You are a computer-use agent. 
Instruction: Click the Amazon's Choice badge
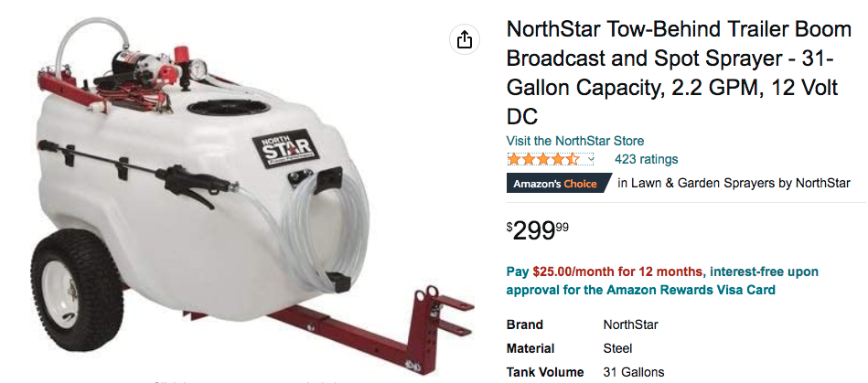(x=555, y=184)
